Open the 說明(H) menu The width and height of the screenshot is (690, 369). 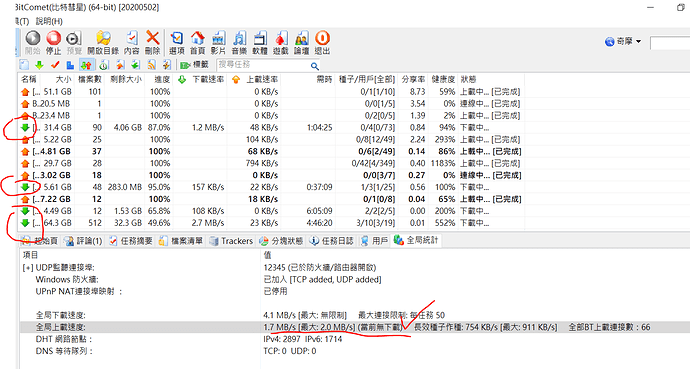49,21
